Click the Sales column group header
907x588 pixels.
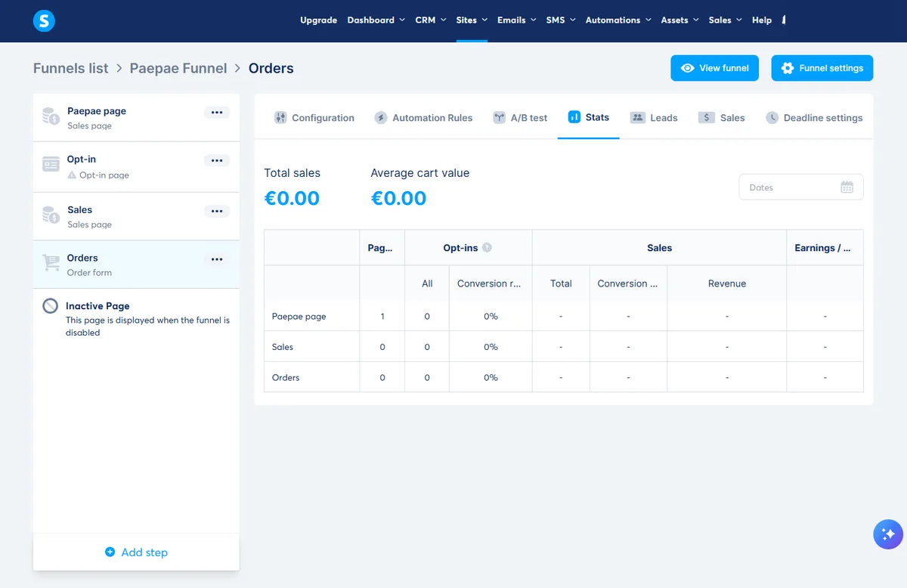coord(659,248)
